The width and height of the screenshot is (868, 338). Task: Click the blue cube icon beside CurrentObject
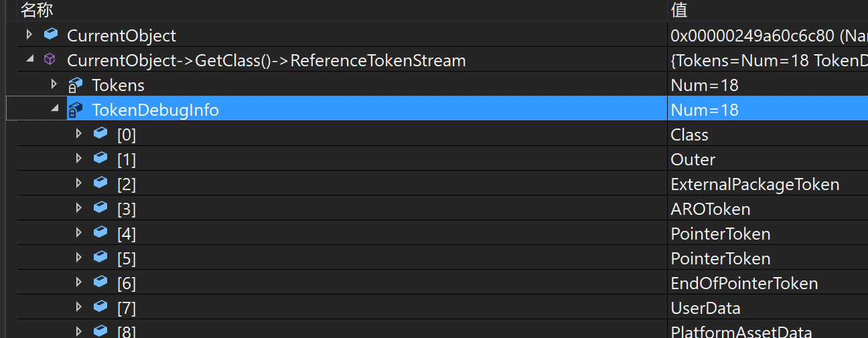[50, 34]
